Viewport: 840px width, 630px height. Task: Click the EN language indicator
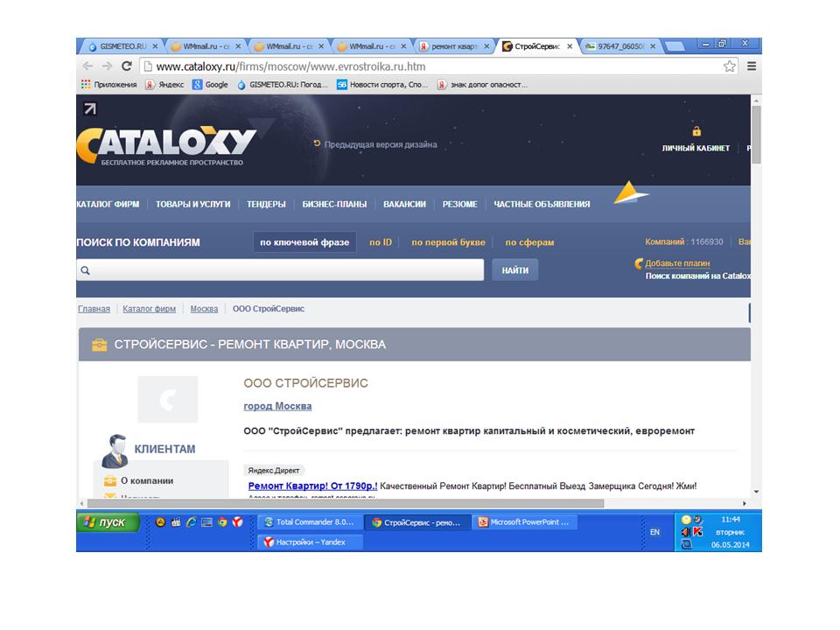pyautogui.click(x=654, y=532)
